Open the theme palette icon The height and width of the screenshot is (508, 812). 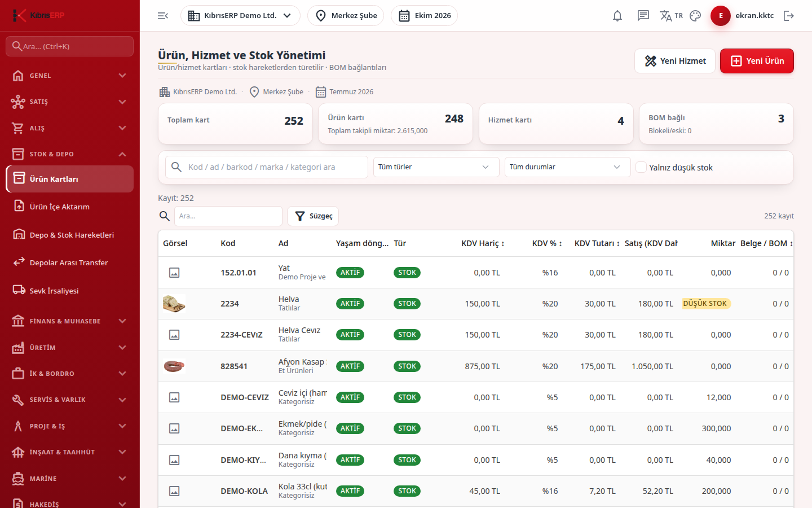pos(695,16)
